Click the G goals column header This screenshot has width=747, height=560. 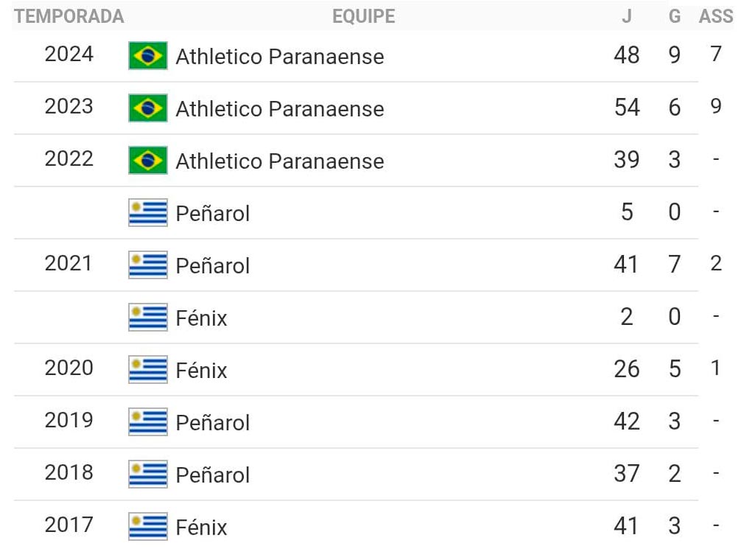coord(674,16)
